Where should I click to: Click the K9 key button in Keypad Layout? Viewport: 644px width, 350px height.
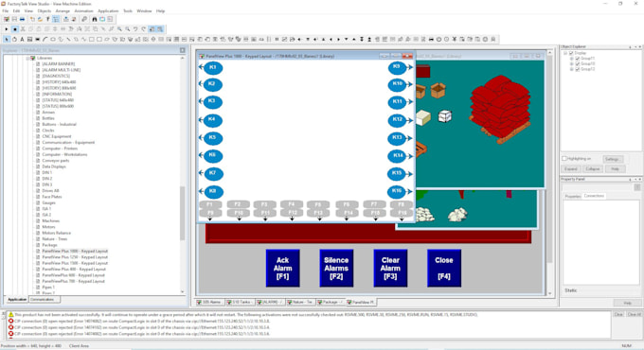point(397,67)
